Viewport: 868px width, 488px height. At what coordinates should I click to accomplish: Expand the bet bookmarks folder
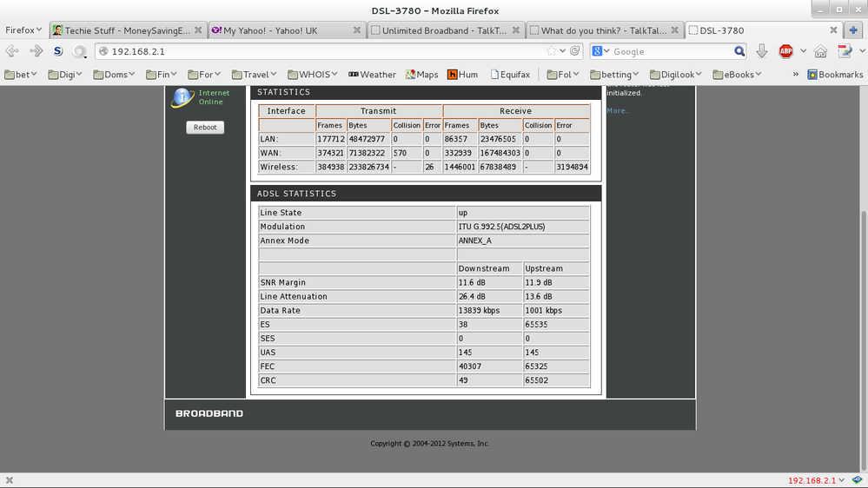point(21,74)
